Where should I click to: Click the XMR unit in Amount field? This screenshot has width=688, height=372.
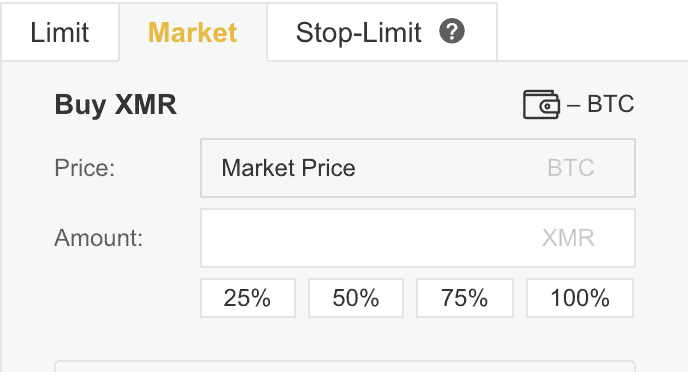click(x=568, y=238)
